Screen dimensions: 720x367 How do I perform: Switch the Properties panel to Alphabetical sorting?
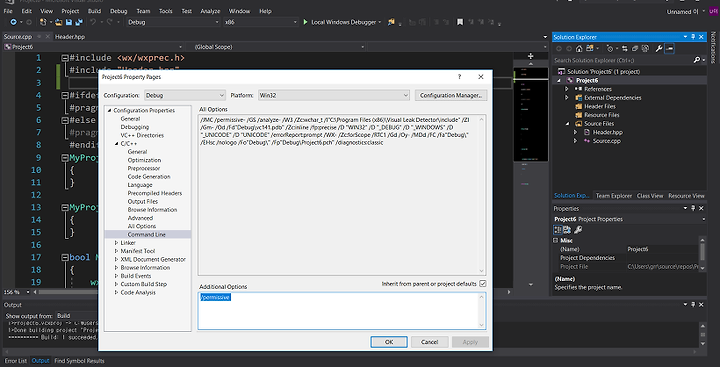567,230
